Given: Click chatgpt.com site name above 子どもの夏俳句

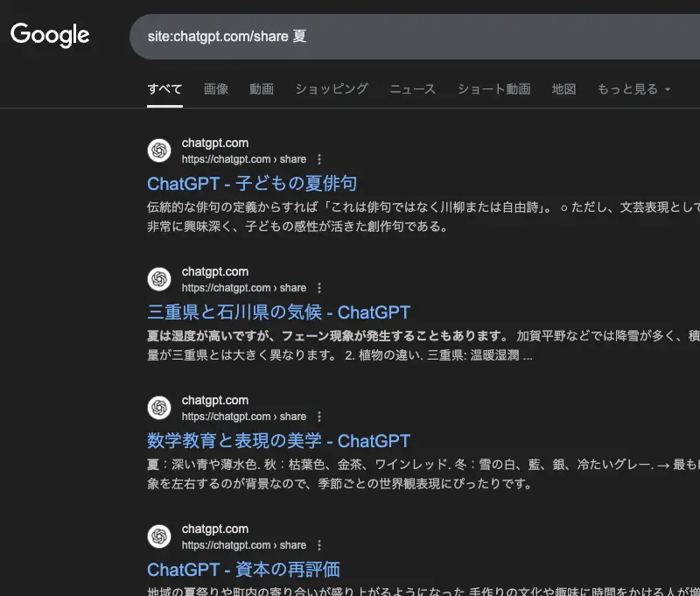Looking at the screenshot, I should click(214, 144).
